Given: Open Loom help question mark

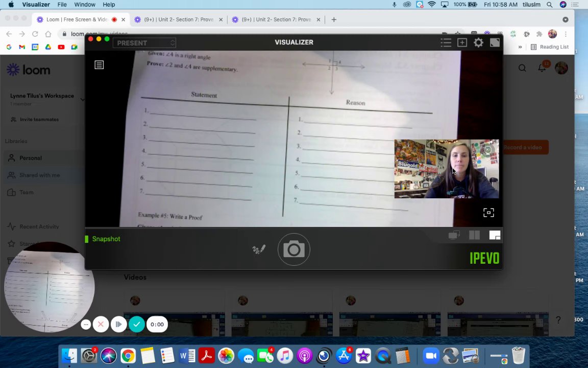Looking at the screenshot, I should coord(558,319).
